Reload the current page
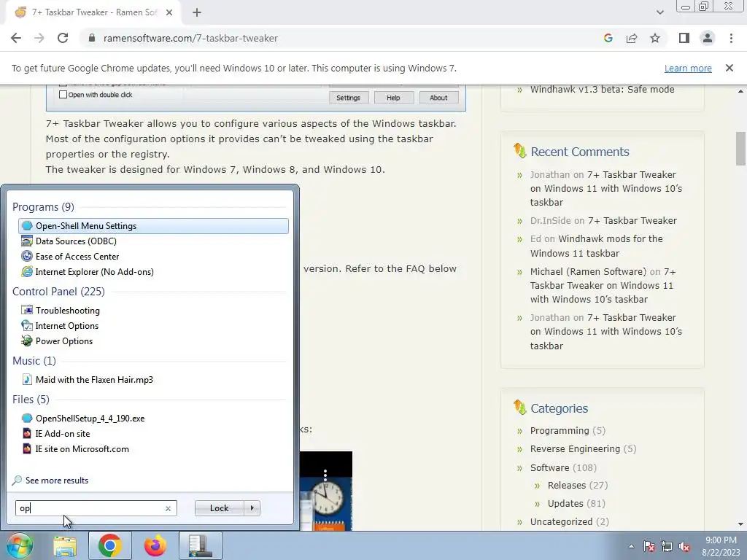This screenshot has height=560, width=747. tap(63, 38)
